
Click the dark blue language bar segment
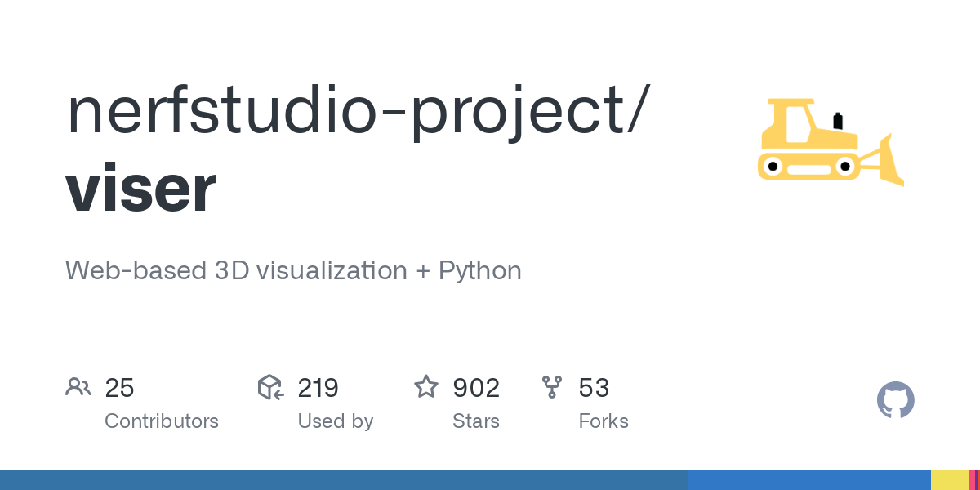pyautogui.click(x=343, y=480)
